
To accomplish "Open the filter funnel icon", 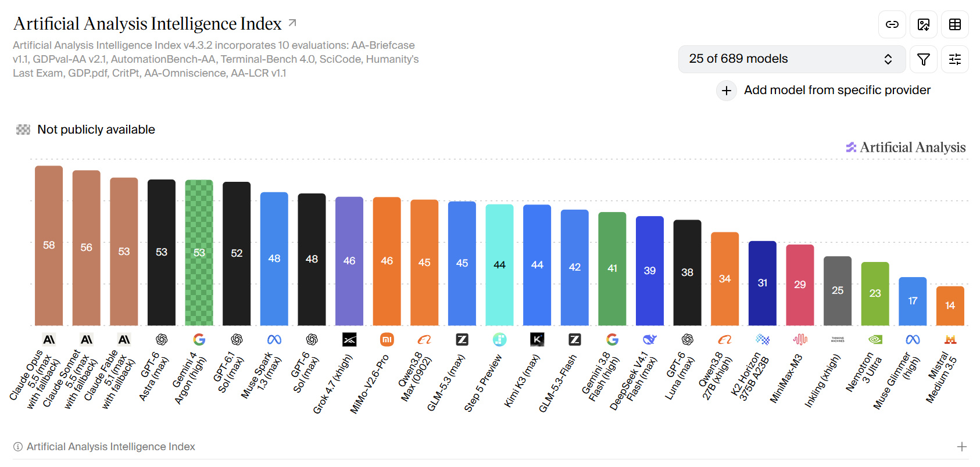I will [924, 59].
